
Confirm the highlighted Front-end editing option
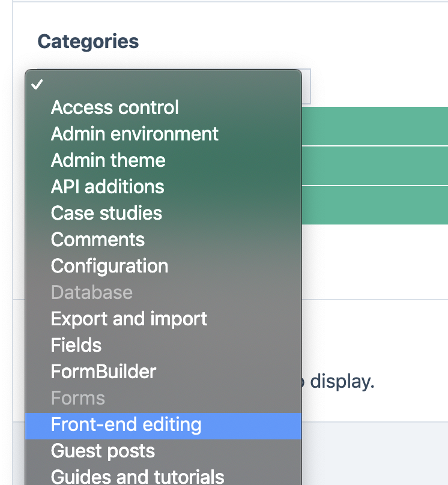coord(126,424)
